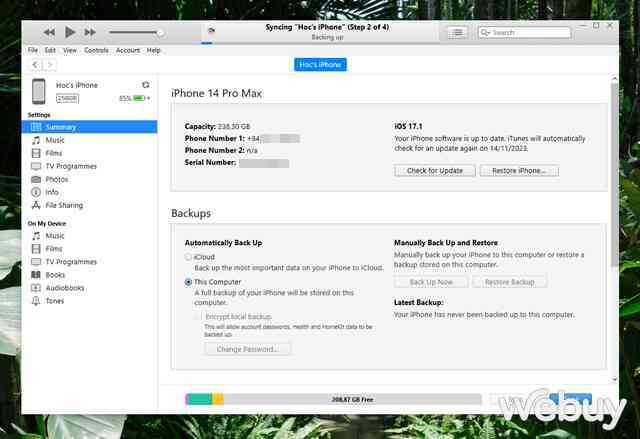
Task: Click Check for Update button
Action: (x=435, y=171)
